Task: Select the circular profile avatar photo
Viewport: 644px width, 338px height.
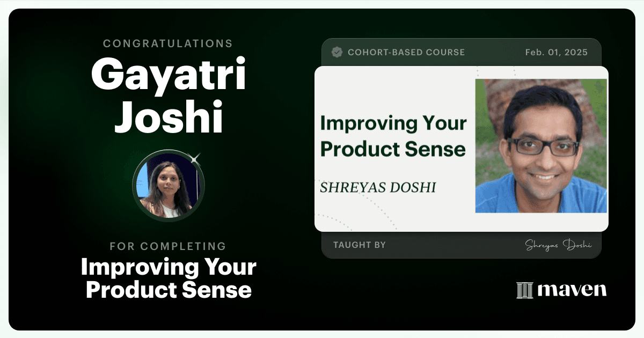Action: pyautogui.click(x=169, y=186)
